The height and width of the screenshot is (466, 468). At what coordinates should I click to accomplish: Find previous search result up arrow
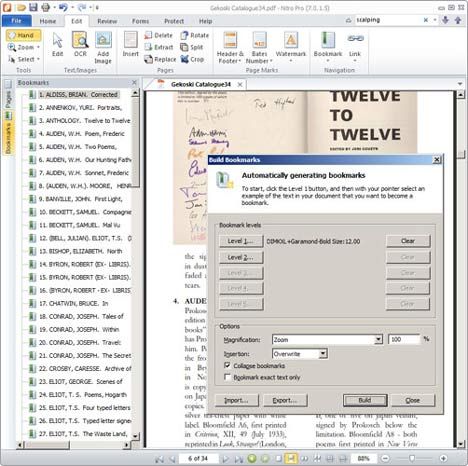(x=458, y=20)
